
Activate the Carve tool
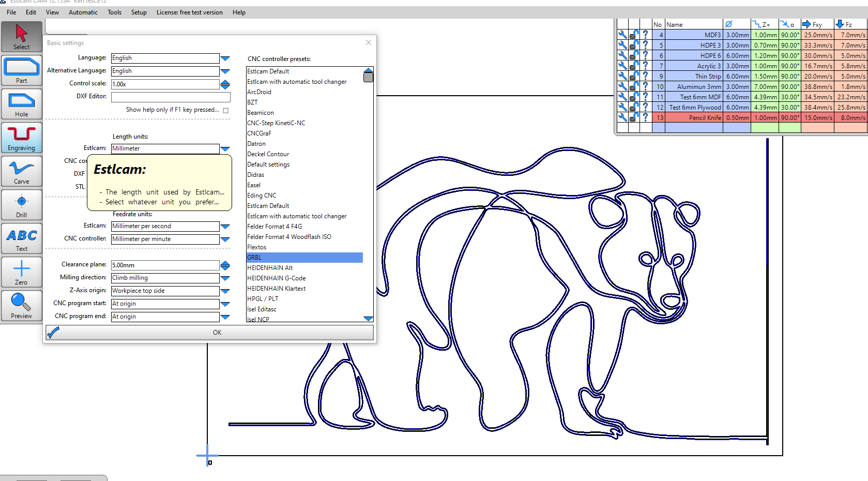click(21, 172)
